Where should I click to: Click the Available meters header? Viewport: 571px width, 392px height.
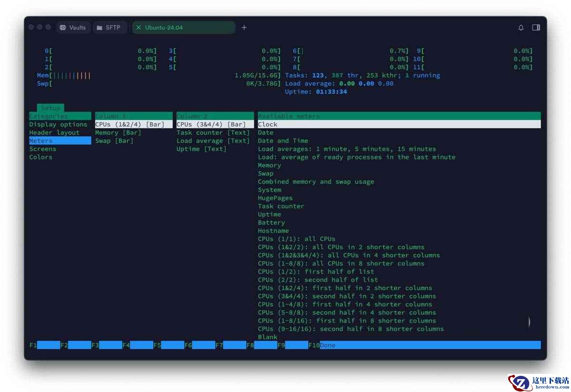coord(399,116)
